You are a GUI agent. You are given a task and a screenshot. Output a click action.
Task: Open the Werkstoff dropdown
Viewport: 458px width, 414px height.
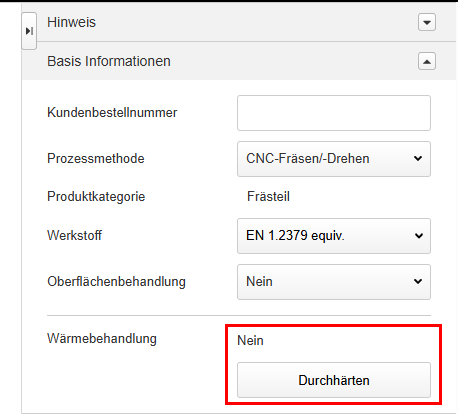pyautogui.click(x=334, y=236)
